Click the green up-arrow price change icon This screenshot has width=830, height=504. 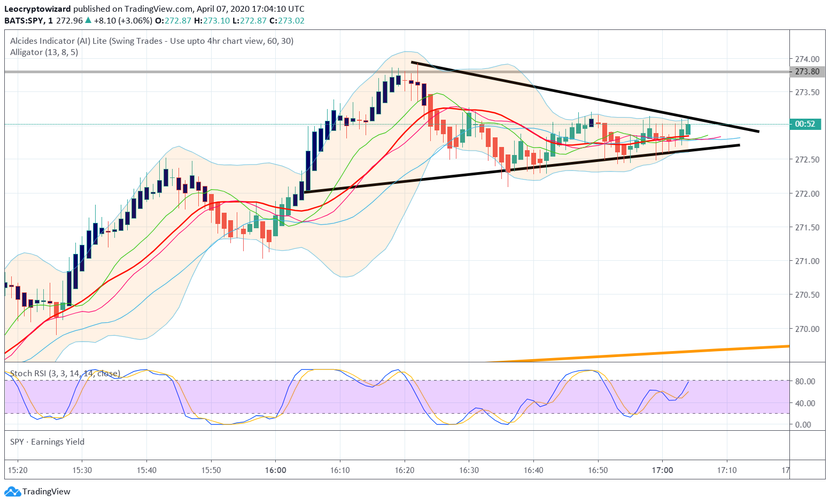(88, 20)
